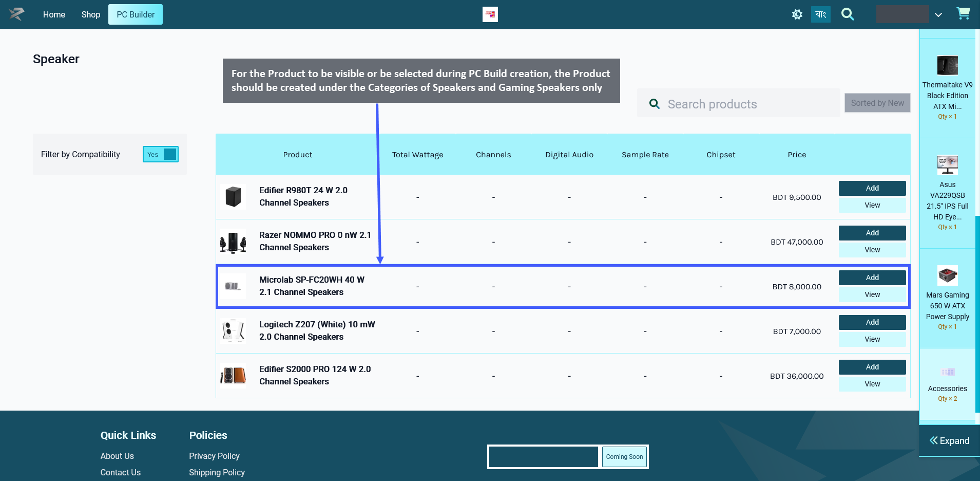Click Edifier R980T 24 W product name
This screenshot has height=481, width=980.
[303, 196]
